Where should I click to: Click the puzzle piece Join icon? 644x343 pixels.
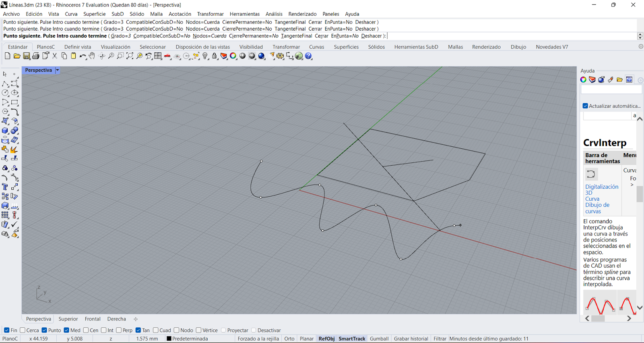[5, 149]
